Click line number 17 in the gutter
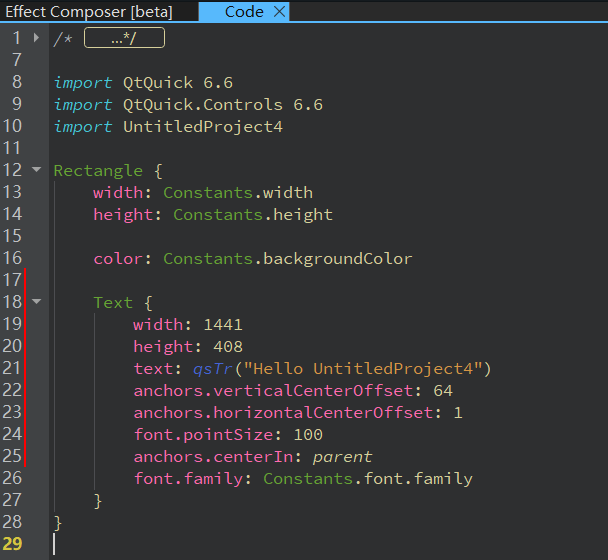This screenshot has height=560, width=608. [x=12, y=280]
